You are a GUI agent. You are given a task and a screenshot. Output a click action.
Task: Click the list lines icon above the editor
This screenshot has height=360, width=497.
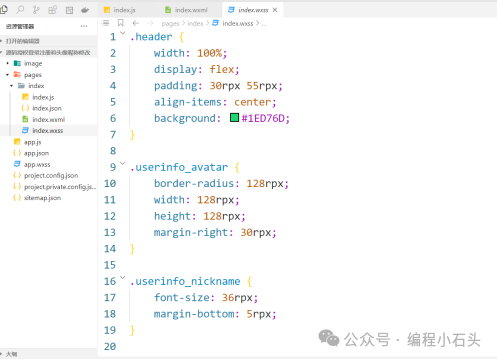(x=106, y=23)
